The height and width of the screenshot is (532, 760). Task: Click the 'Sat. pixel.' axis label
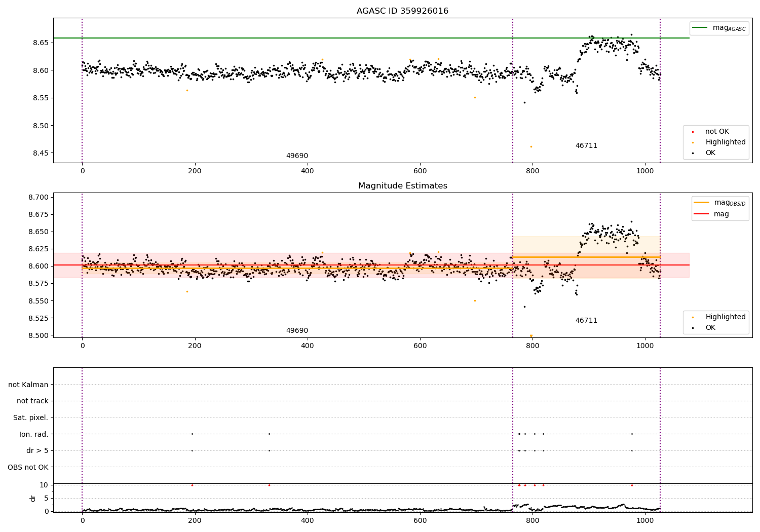click(31, 417)
